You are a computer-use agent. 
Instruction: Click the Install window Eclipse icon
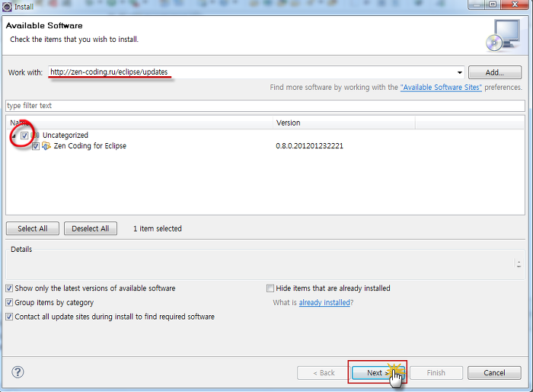[x=7, y=6]
